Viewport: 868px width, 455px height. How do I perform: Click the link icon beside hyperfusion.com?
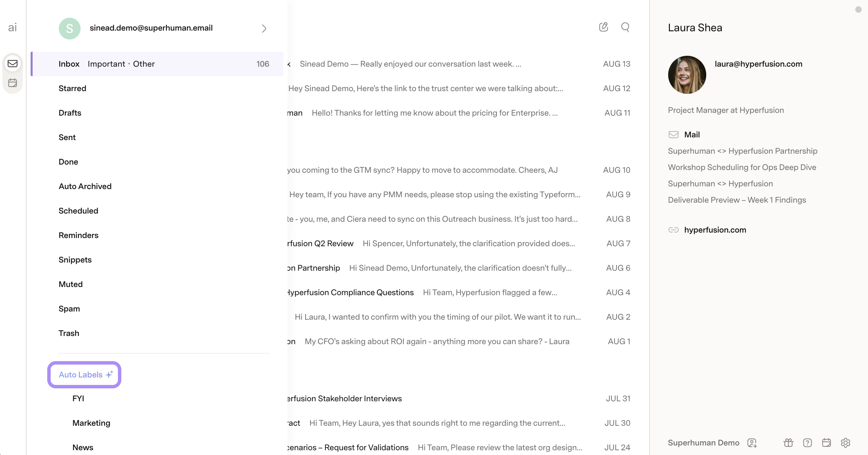[673, 230]
